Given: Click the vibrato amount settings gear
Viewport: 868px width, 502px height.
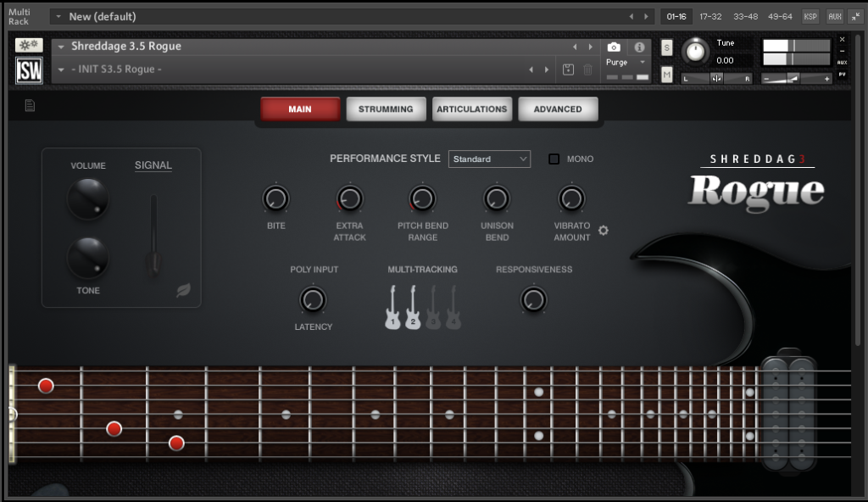Looking at the screenshot, I should click(x=604, y=231).
